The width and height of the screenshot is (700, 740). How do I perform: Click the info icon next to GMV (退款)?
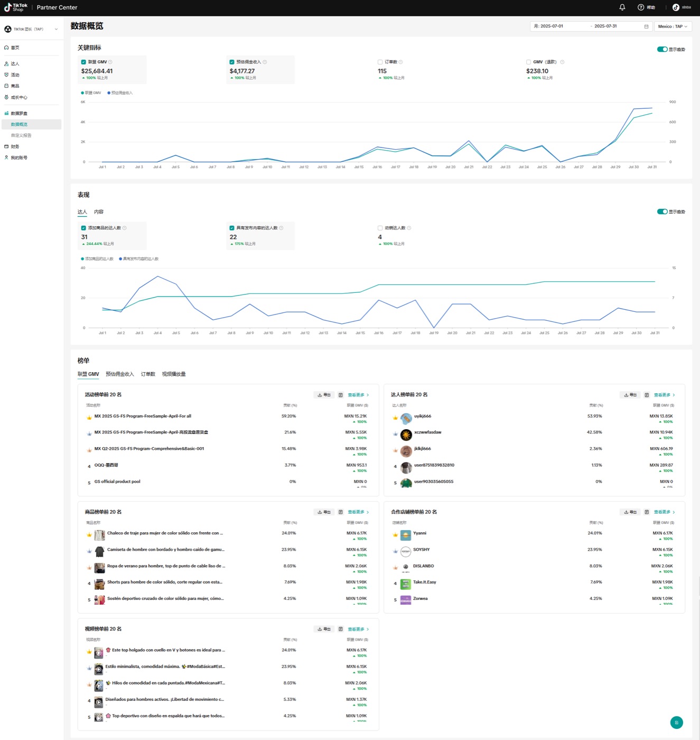pos(562,62)
